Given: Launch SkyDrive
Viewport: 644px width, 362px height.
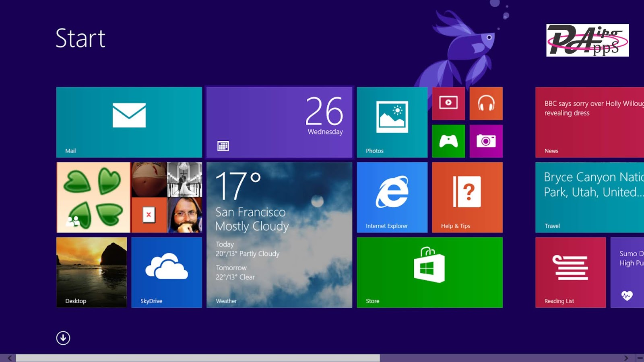Looking at the screenshot, I should pos(166,272).
